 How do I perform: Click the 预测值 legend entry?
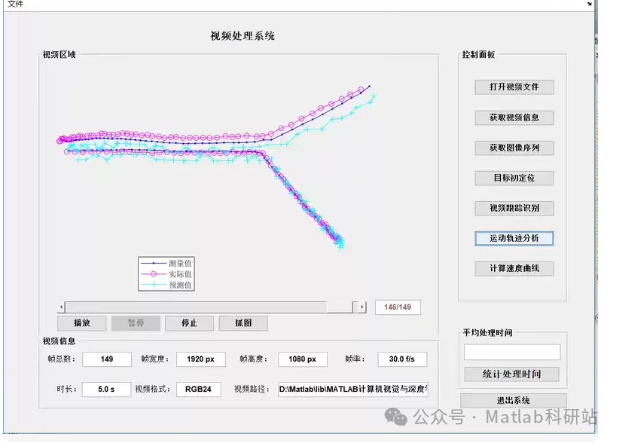[166, 285]
